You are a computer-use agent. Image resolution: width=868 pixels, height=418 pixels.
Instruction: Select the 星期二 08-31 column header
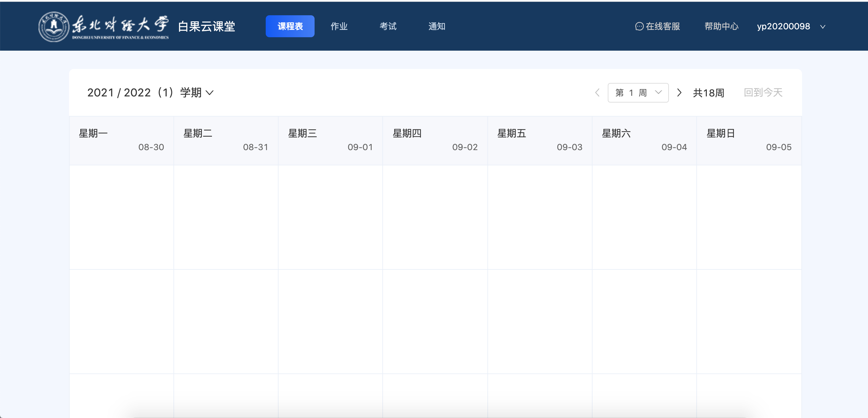[x=226, y=140]
